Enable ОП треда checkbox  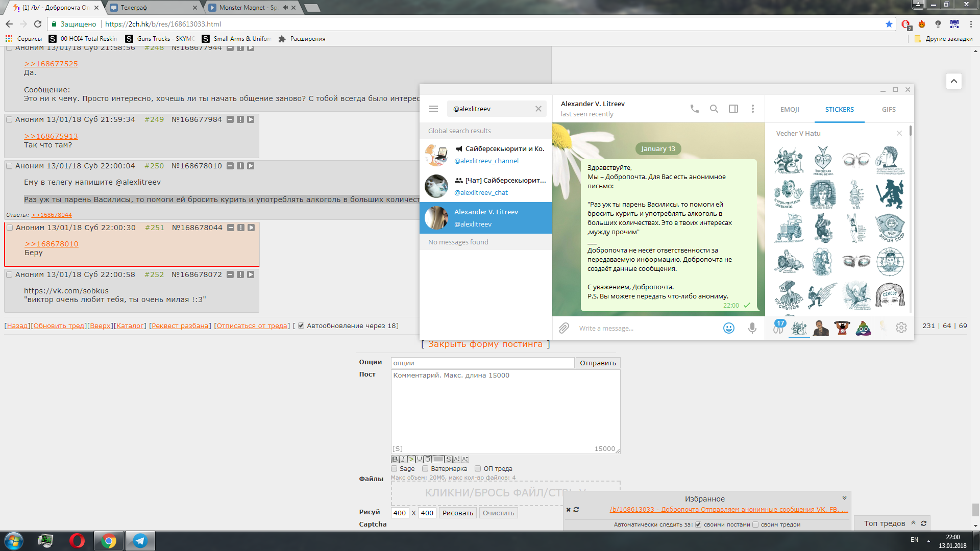click(478, 468)
